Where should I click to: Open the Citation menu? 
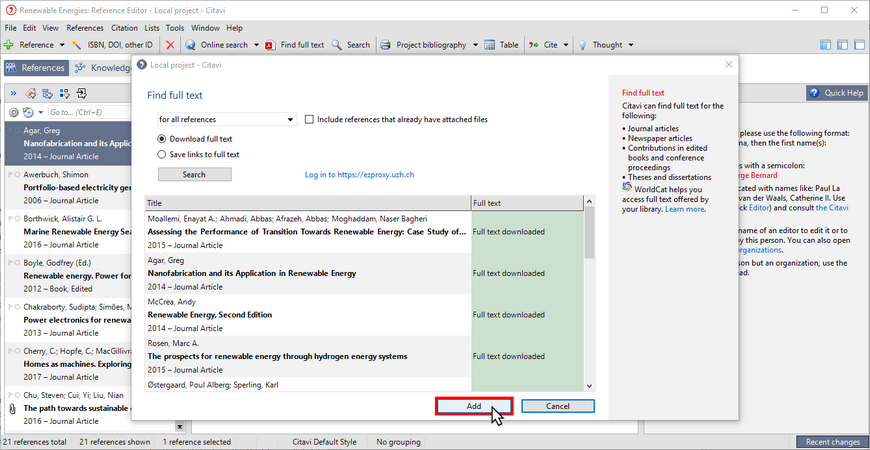click(x=124, y=28)
